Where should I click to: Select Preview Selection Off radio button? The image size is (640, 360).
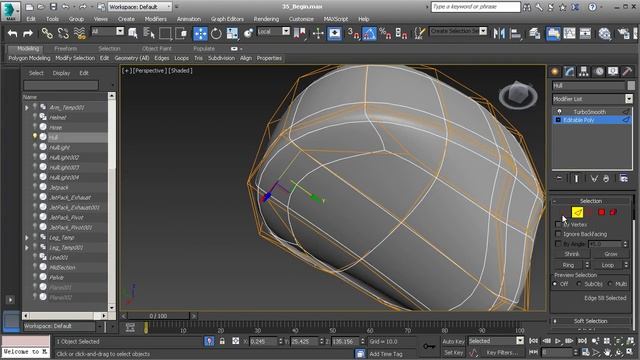[555, 284]
